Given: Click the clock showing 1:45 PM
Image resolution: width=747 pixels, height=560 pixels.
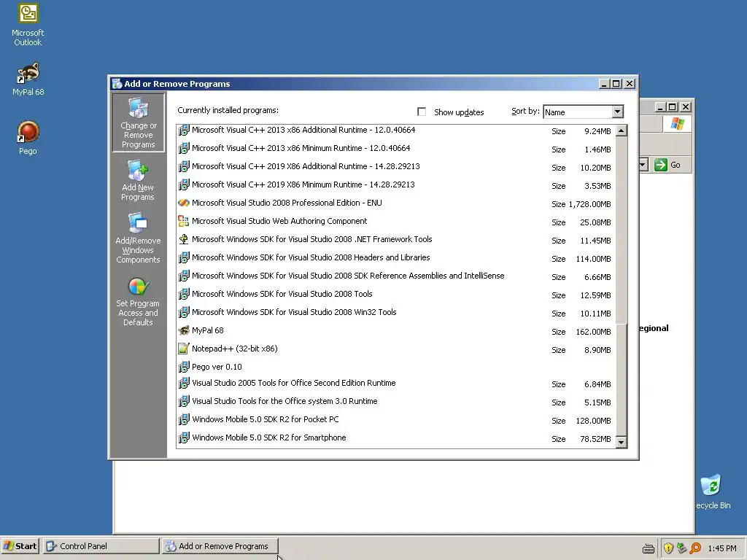Looking at the screenshot, I should tap(722, 548).
